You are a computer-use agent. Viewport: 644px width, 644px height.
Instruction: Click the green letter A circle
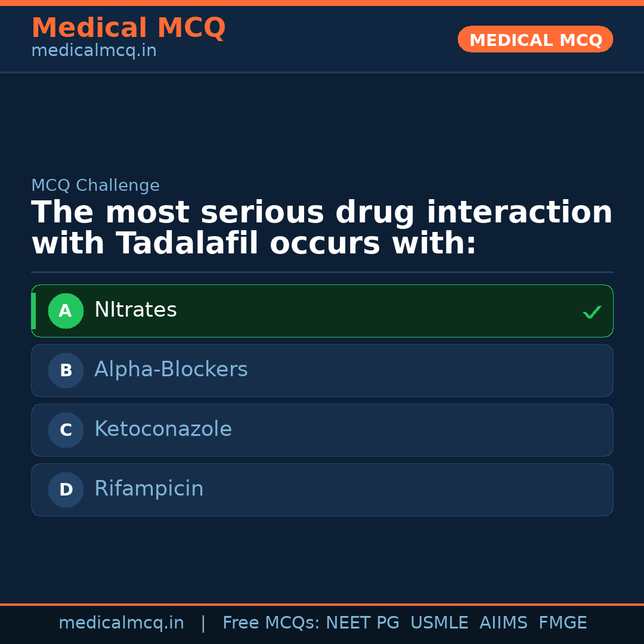point(66,311)
